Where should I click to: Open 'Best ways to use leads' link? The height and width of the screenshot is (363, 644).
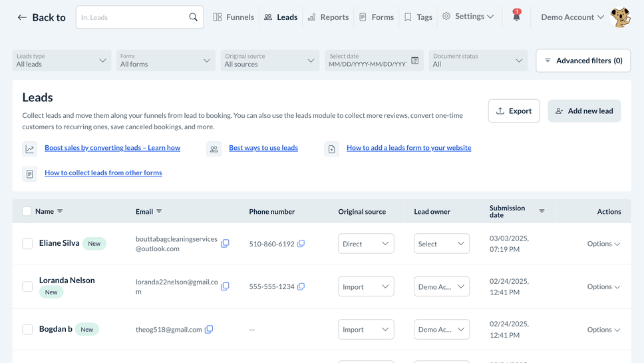pyautogui.click(x=263, y=148)
